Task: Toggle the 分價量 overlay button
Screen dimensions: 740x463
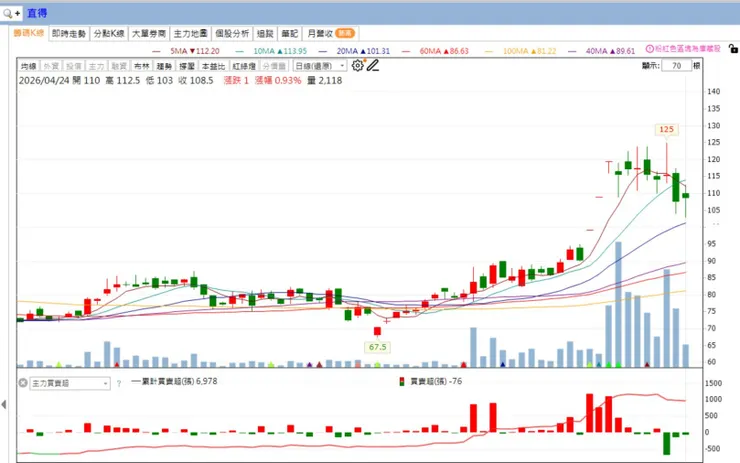Action: tap(274, 66)
